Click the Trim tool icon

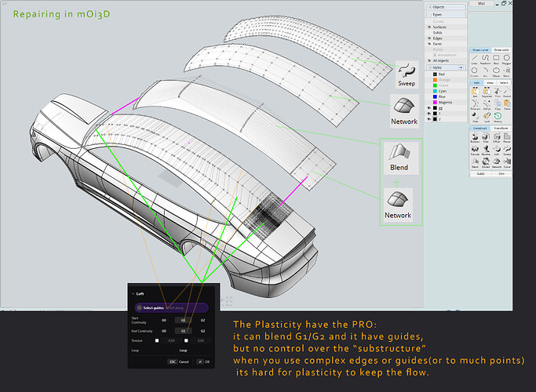point(498,93)
